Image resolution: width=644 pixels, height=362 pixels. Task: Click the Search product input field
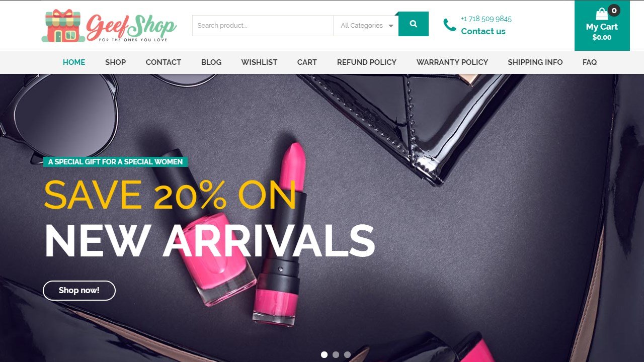263,26
